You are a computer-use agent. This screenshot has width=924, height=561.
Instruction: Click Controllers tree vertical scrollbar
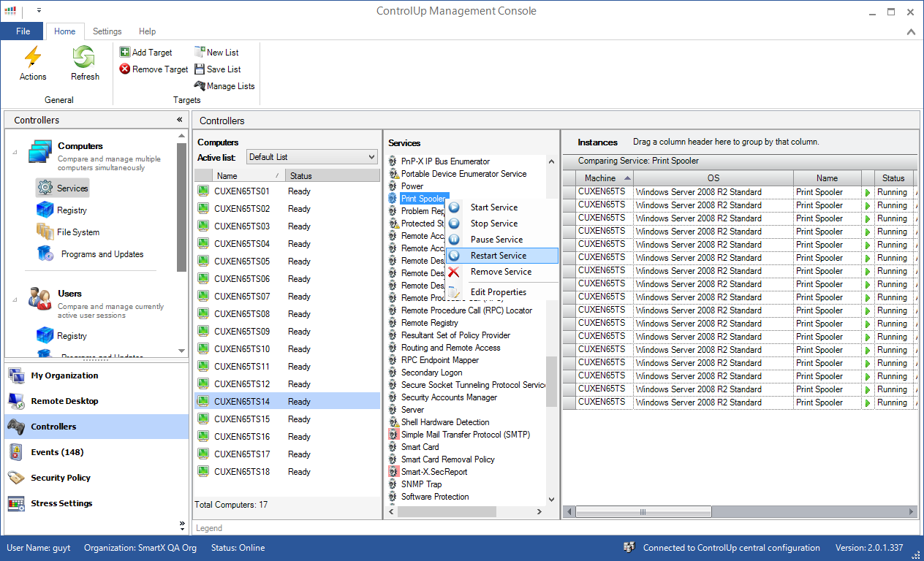pyautogui.click(x=182, y=207)
